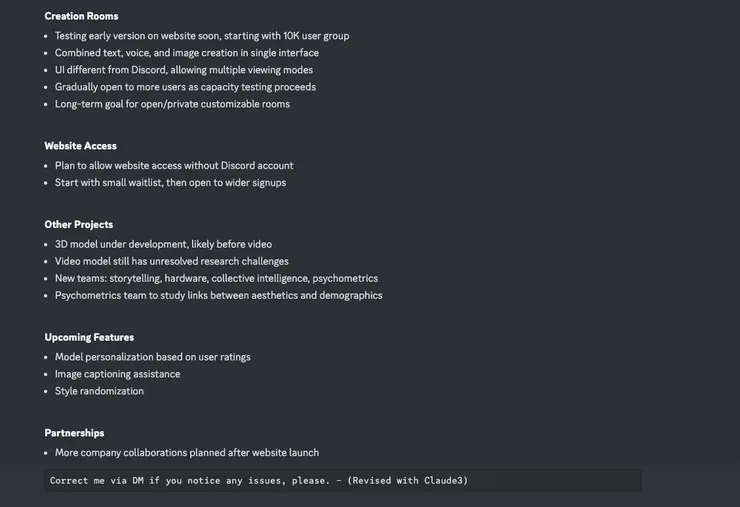Click the Creation Rooms heading

(81, 16)
